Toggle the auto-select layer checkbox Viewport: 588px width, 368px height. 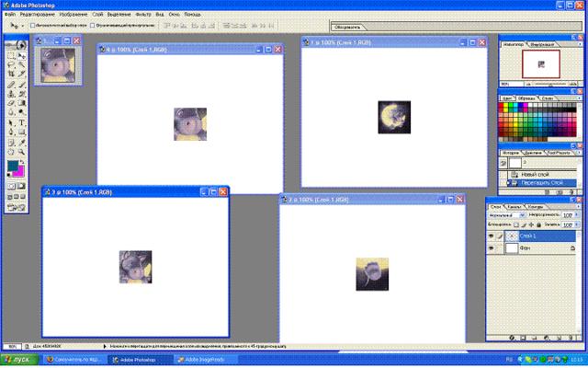[33, 27]
